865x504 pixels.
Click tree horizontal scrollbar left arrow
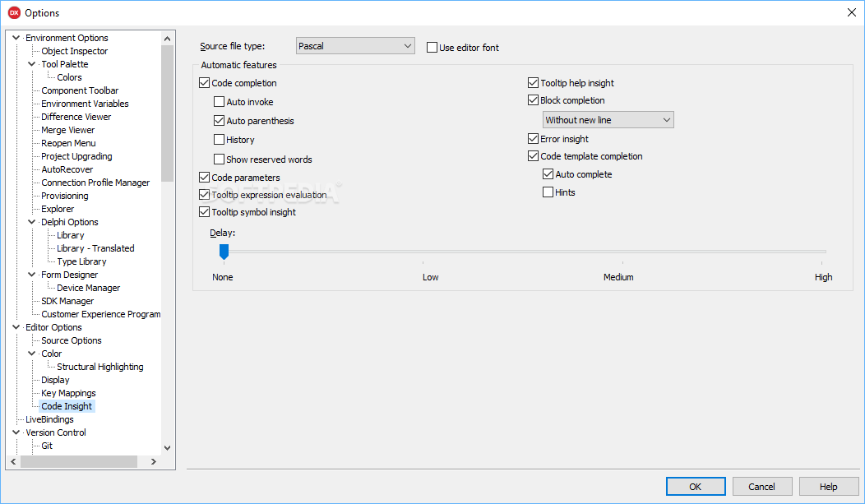pos(13,461)
